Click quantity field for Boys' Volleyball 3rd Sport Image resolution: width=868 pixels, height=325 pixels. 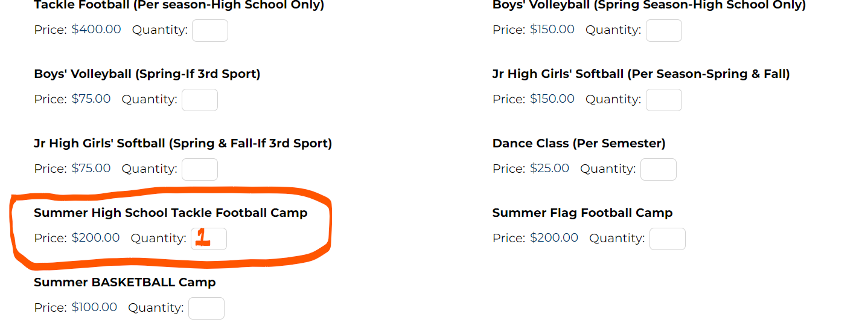pos(200,100)
